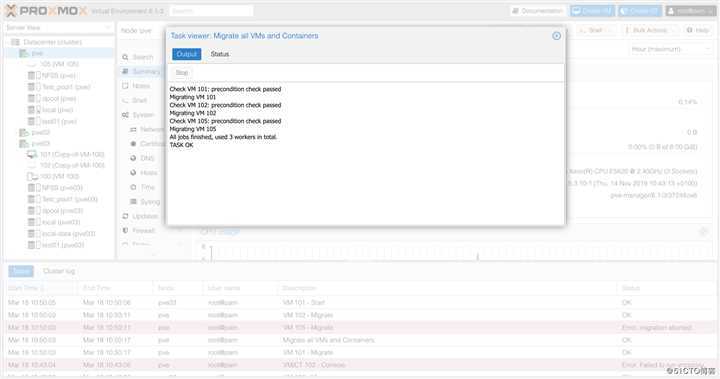Click the Updates refresh icon
Image resolution: width=720 pixels, height=379 pixels.
click(125, 216)
